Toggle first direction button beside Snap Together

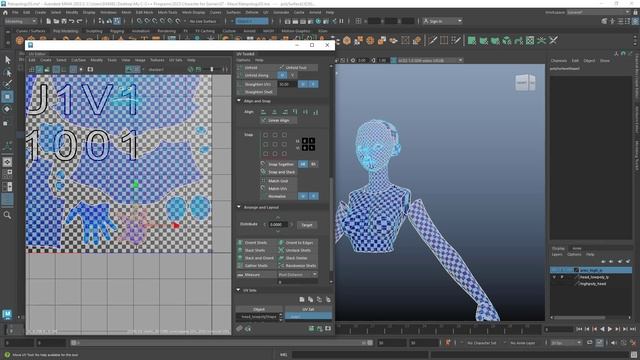tap(303, 164)
